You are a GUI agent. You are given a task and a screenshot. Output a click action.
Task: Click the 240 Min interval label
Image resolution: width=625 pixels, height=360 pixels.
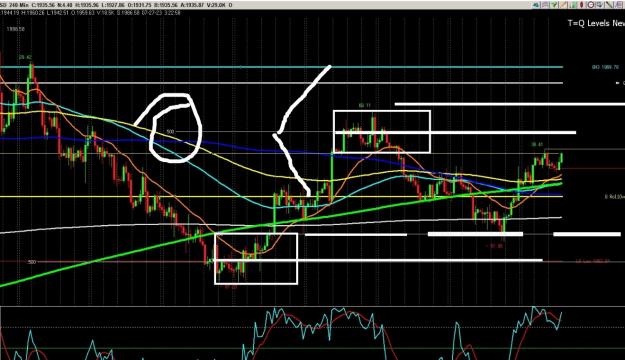(18, 5)
